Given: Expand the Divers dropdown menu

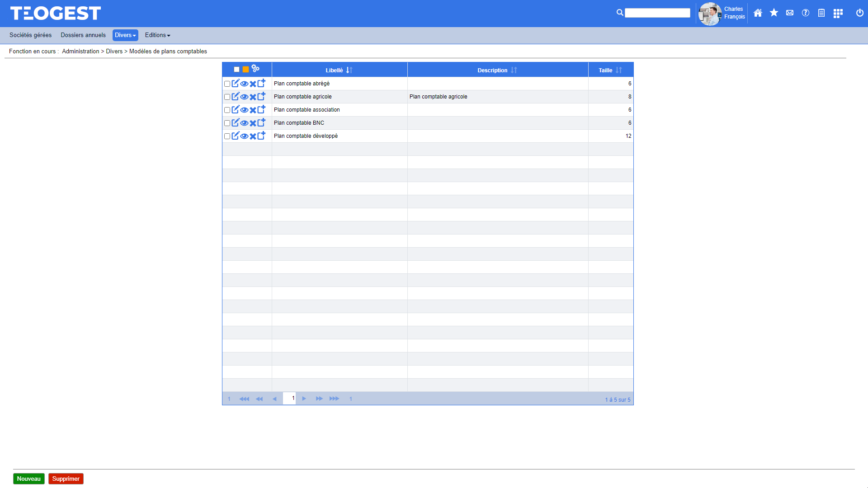Looking at the screenshot, I should 125,35.
